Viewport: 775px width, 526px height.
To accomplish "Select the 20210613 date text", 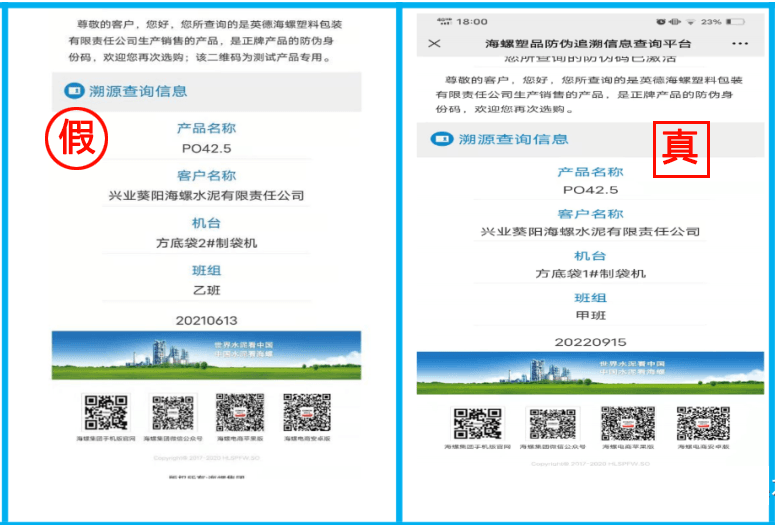I will coord(206,320).
